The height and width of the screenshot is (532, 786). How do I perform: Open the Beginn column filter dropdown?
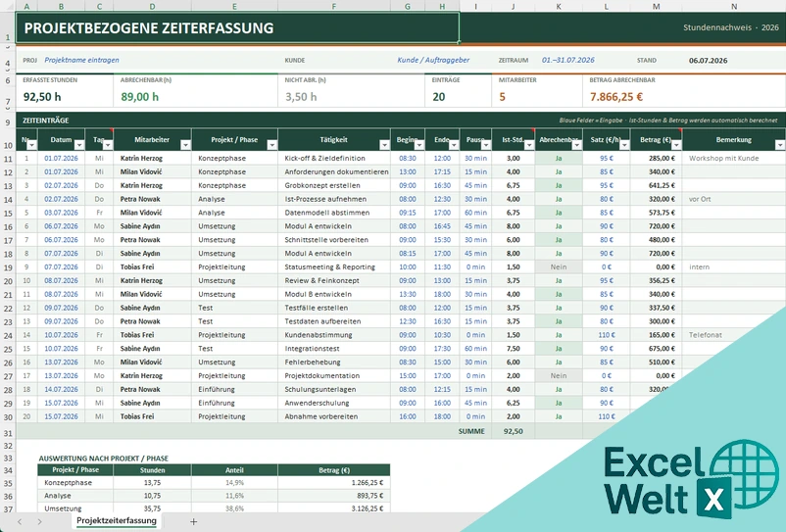419,145
